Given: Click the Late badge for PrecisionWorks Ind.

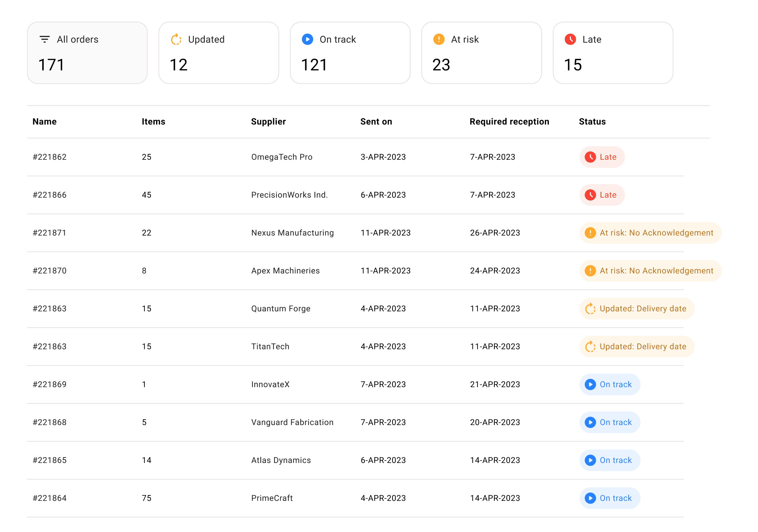Looking at the screenshot, I should pos(602,195).
